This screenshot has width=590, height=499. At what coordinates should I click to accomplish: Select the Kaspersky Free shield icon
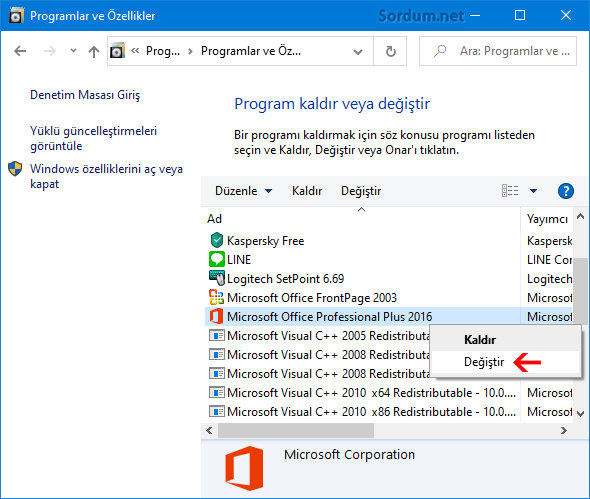coord(217,240)
